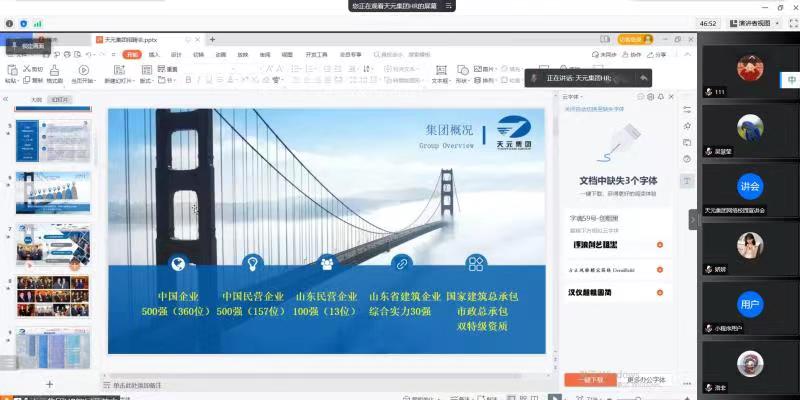800x400 pixels.
Task: Toggle bold formatting B
Action: point(188,80)
